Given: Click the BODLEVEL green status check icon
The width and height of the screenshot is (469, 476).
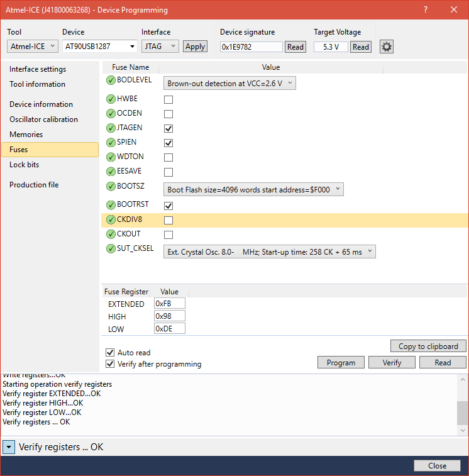Looking at the screenshot, I should click(111, 80).
